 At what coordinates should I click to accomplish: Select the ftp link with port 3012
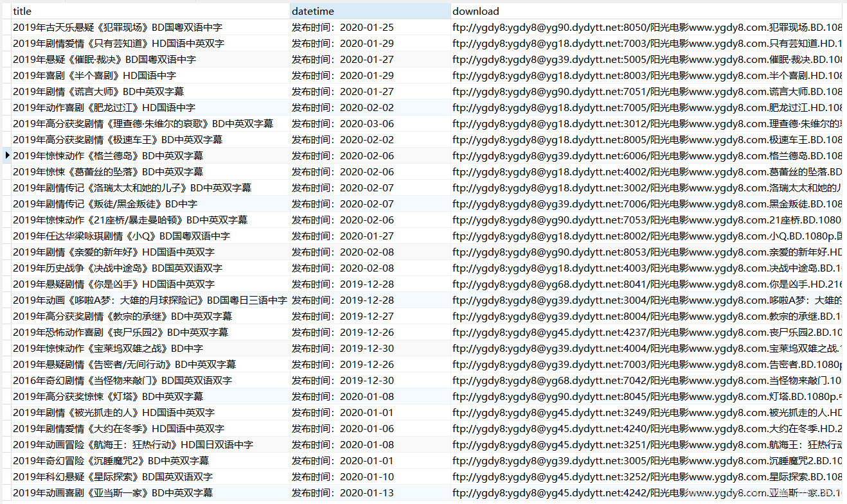(x=646, y=123)
